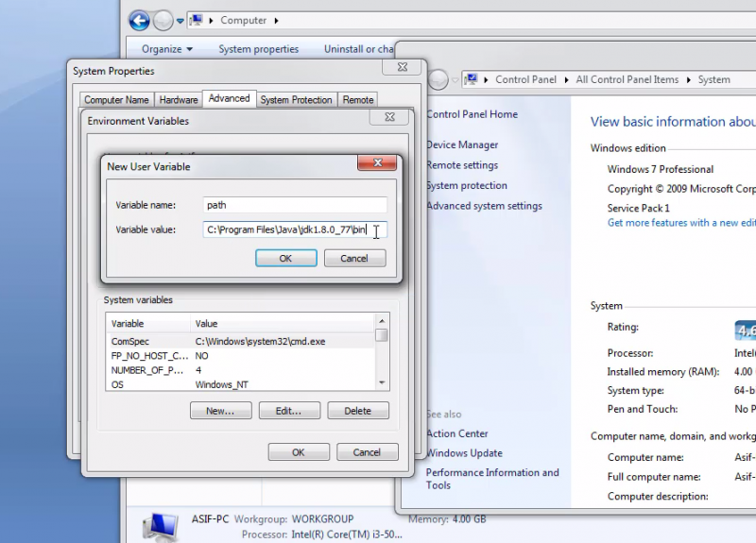Select the Advanced tab
756x543 pixels.
click(x=229, y=98)
